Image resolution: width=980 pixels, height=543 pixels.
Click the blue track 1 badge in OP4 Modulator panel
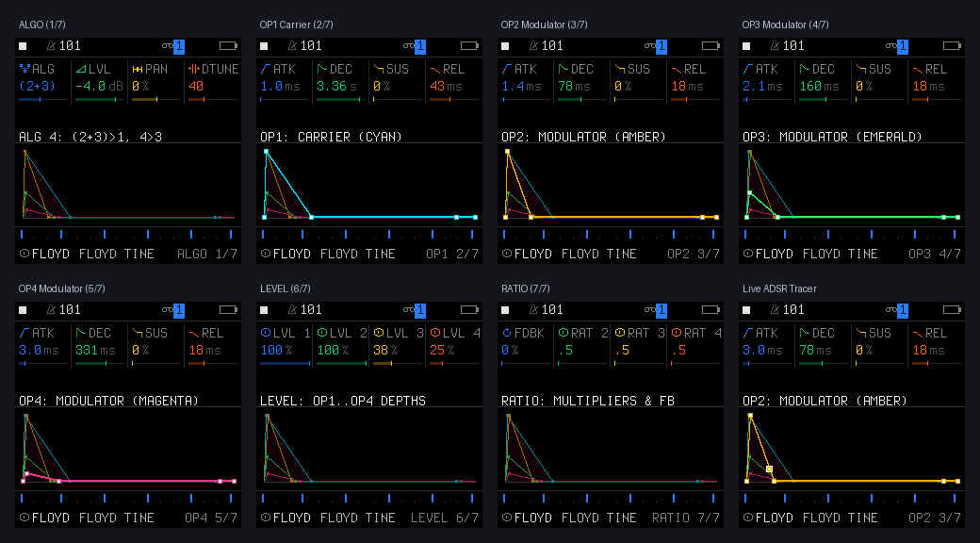[x=179, y=309]
